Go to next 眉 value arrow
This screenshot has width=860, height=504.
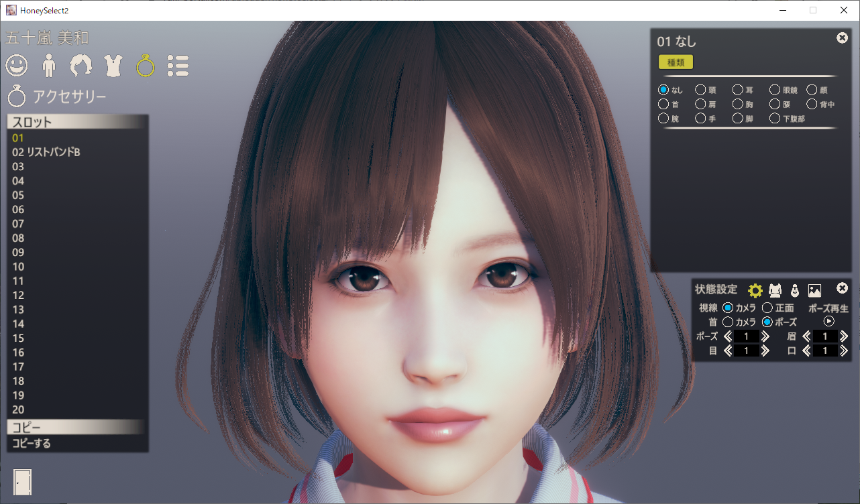tap(845, 336)
